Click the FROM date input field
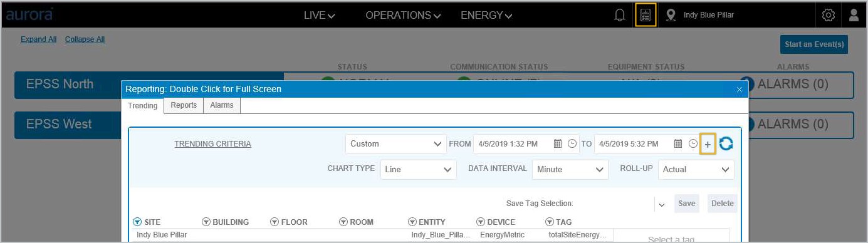 pyautogui.click(x=512, y=144)
